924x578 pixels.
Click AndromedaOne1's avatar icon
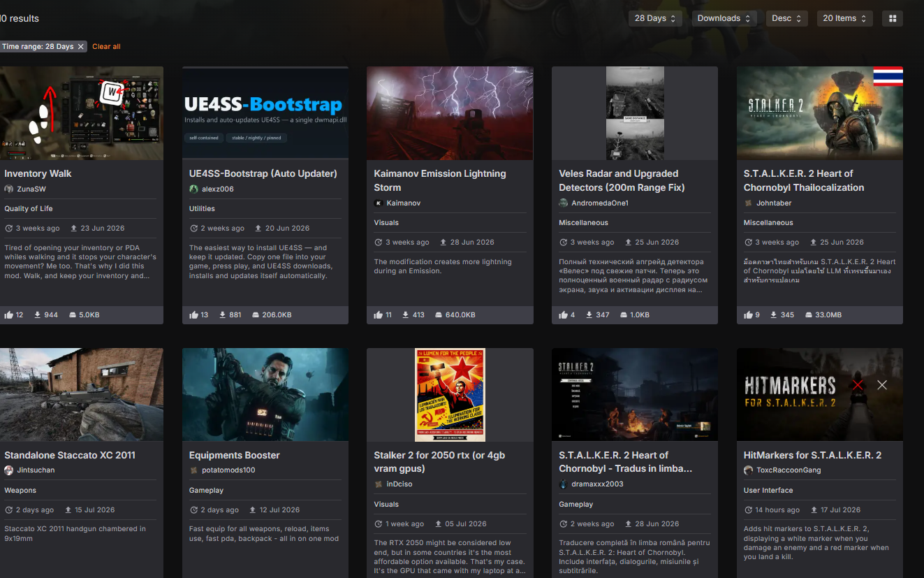[564, 203]
